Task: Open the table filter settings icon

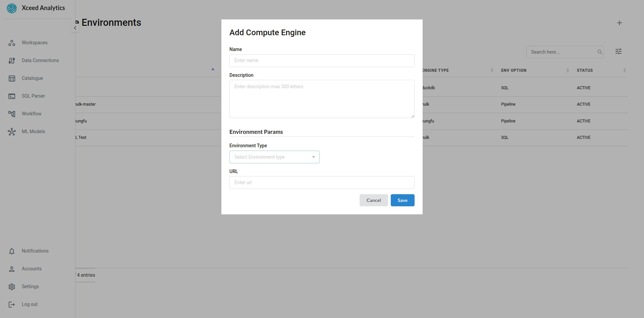Action: pos(619,51)
